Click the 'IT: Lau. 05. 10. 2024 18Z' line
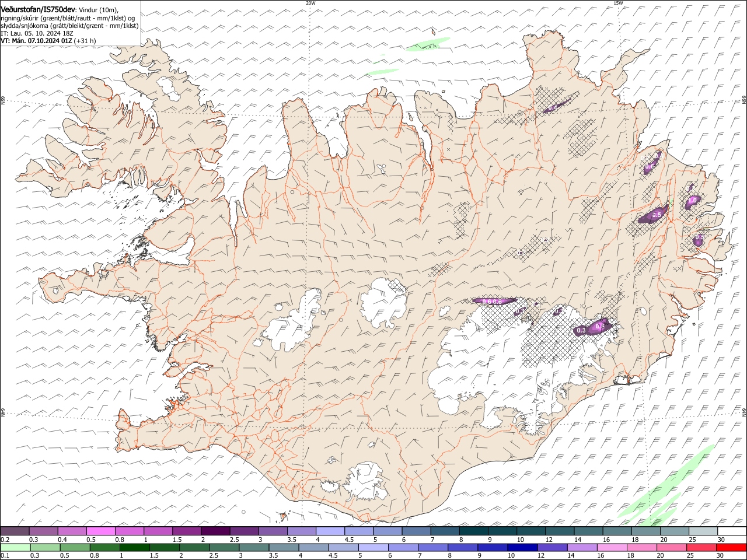This screenshot has height=560, width=747. [x=37, y=33]
